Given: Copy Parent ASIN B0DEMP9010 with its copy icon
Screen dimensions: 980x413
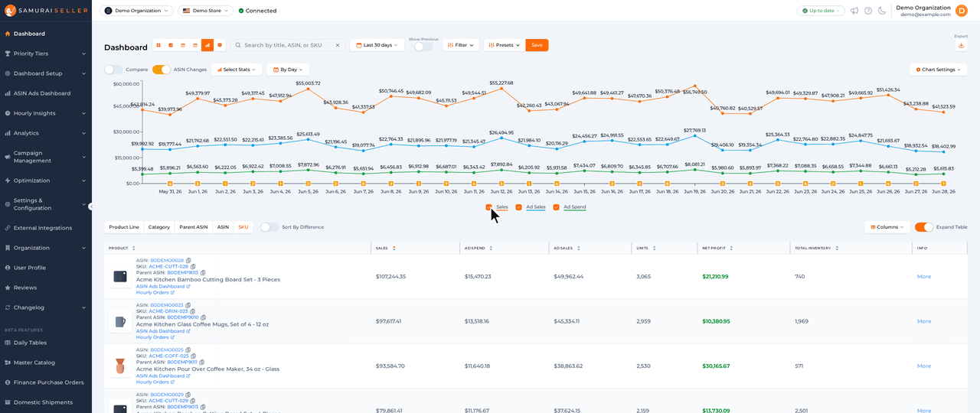Looking at the screenshot, I should point(203,317).
